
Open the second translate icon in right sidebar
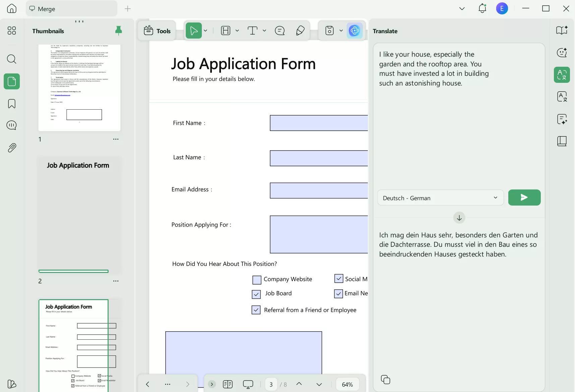click(562, 97)
